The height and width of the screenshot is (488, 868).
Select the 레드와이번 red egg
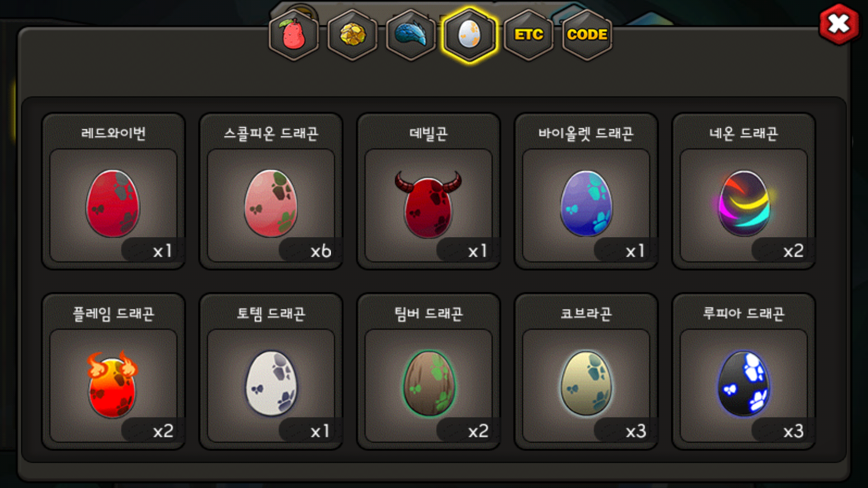point(113,204)
